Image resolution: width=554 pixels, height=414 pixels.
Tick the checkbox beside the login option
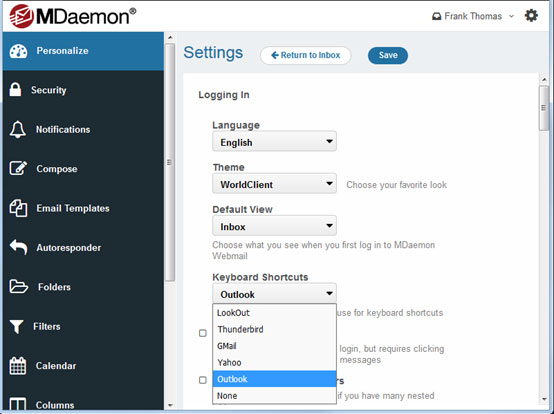click(203, 333)
